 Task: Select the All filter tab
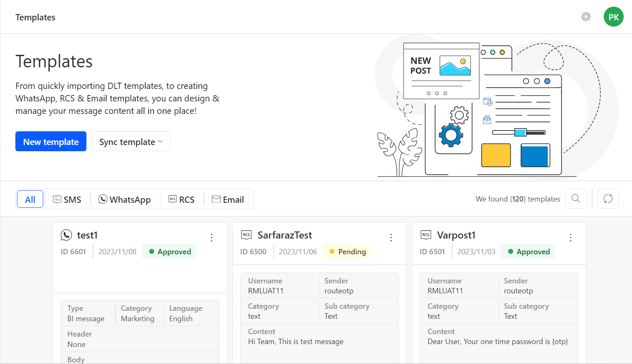(x=30, y=199)
